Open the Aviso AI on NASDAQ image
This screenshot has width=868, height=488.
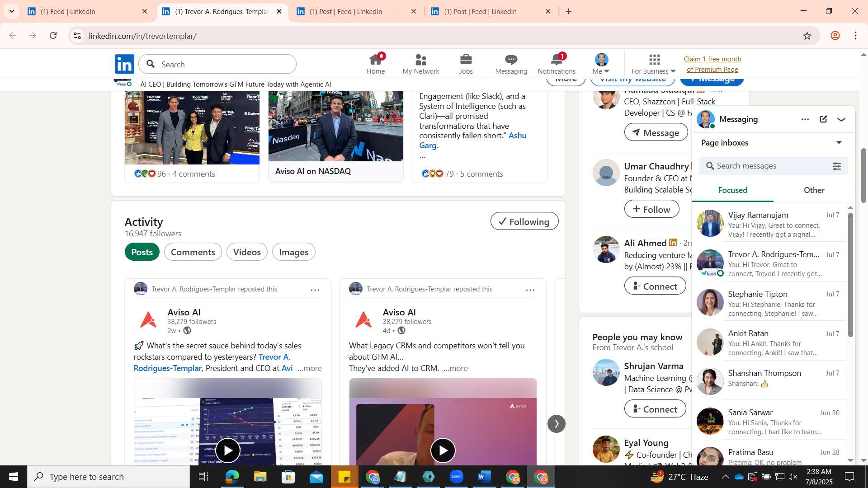pyautogui.click(x=335, y=127)
